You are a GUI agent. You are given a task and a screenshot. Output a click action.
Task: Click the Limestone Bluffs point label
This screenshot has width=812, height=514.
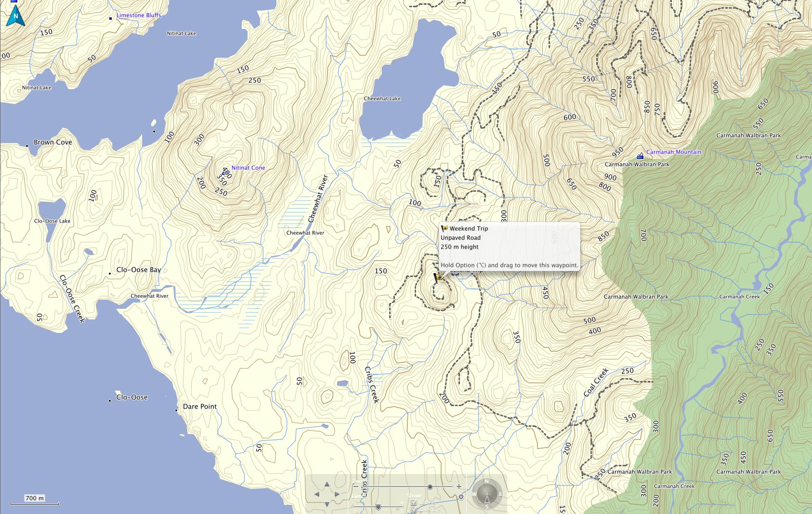(x=139, y=15)
